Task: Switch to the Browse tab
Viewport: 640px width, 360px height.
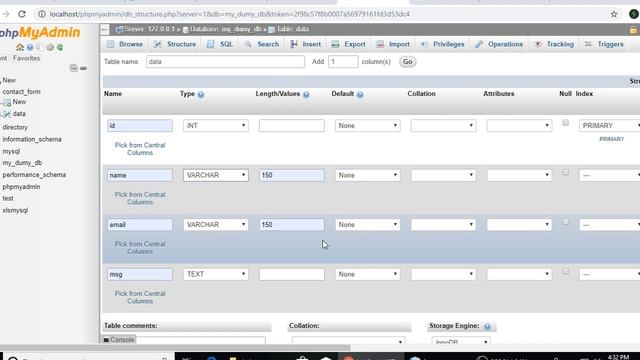Action: click(125, 44)
